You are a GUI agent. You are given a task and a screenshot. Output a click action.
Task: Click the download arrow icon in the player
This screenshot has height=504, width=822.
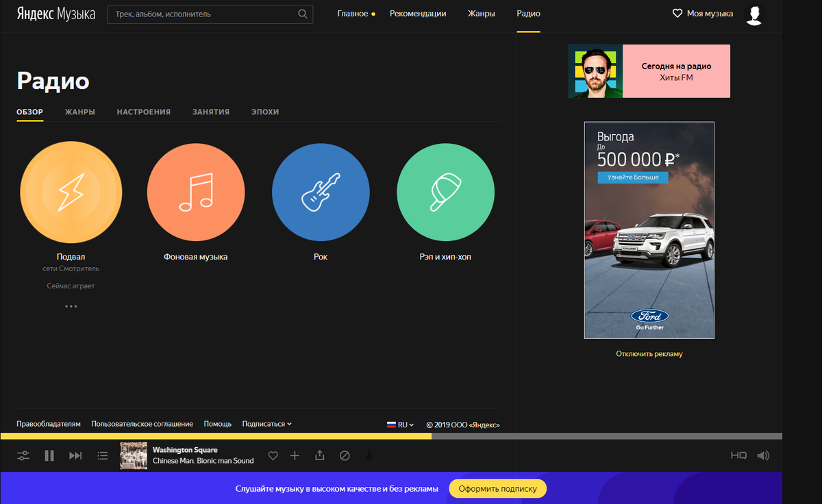369,455
